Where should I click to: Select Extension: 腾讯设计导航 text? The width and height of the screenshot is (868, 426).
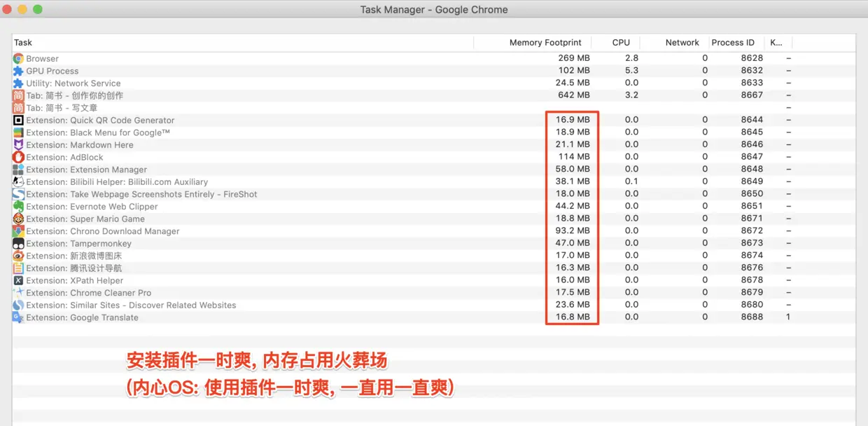point(74,268)
